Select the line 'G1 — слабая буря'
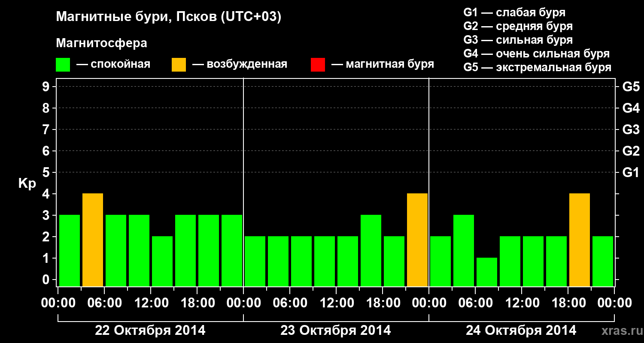Screen dimensions: 644x343 [x=514, y=12]
